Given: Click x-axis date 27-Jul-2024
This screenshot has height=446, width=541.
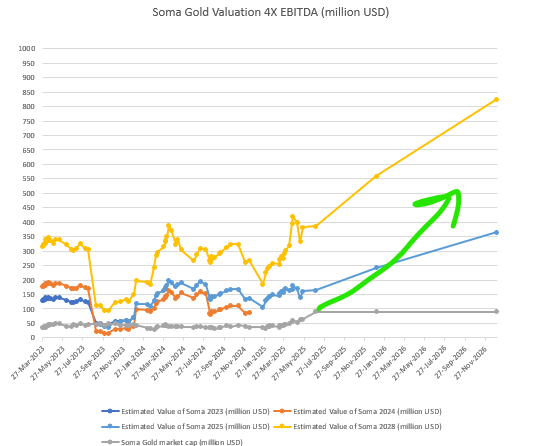Looking at the screenshot, I should pyautogui.click(x=189, y=362).
